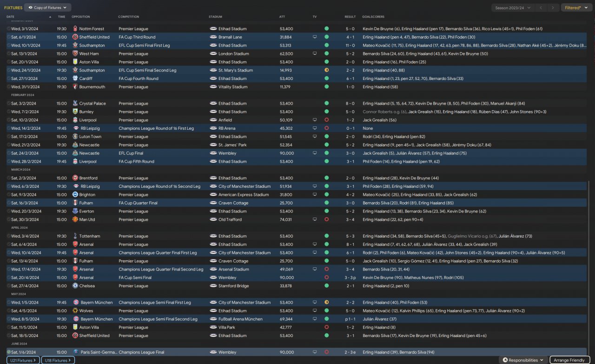Click the Burnley club badge
This screenshot has height=364, width=595.
pos(75,112)
